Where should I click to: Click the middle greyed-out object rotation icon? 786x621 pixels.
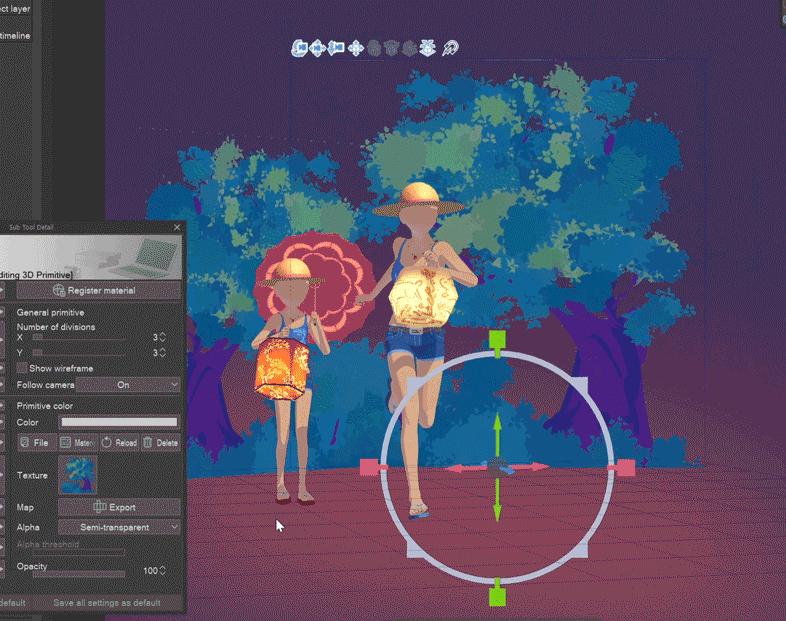pyautogui.click(x=391, y=48)
